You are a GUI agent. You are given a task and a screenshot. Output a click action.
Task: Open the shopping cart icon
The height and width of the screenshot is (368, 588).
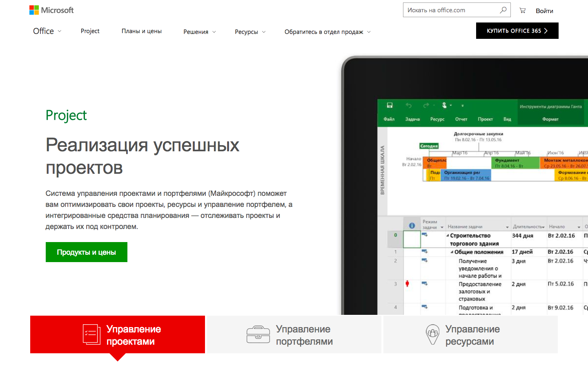click(523, 10)
